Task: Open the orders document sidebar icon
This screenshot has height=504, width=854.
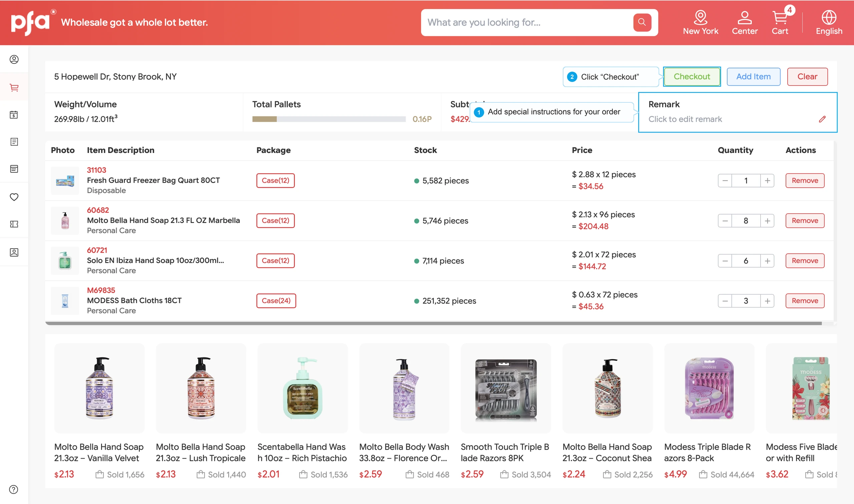Action: point(14,142)
